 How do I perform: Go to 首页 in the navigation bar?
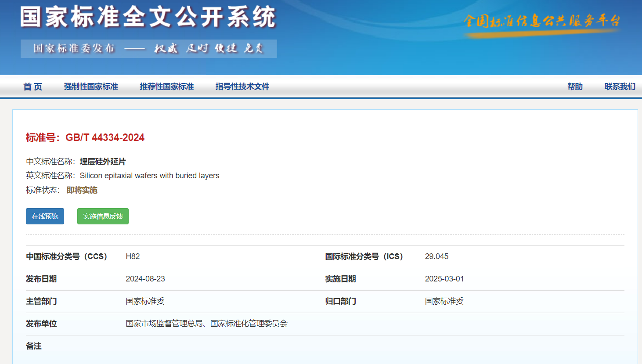(33, 87)
